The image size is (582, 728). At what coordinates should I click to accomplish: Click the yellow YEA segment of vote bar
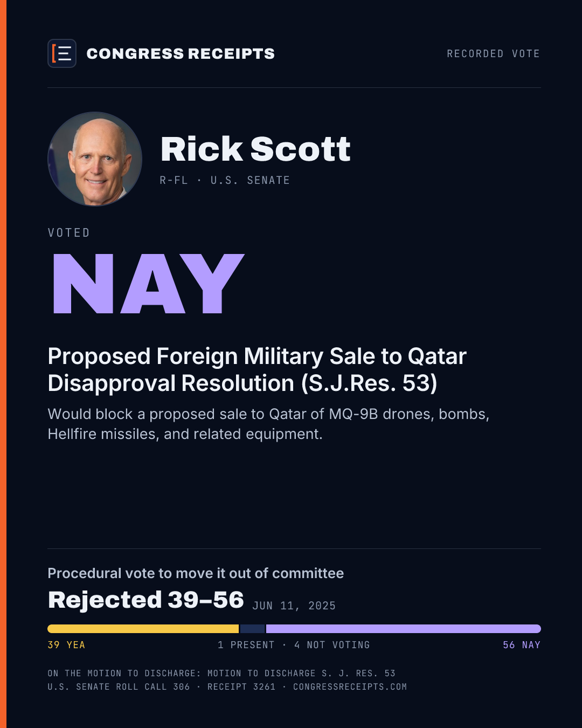[143, 629]
